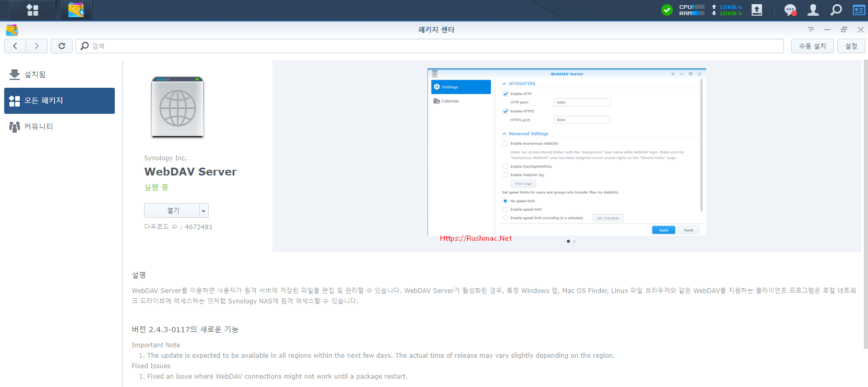This screenshot has height=387, width=868.
Task: Close the Package Center window
Action: coord(861,30)
